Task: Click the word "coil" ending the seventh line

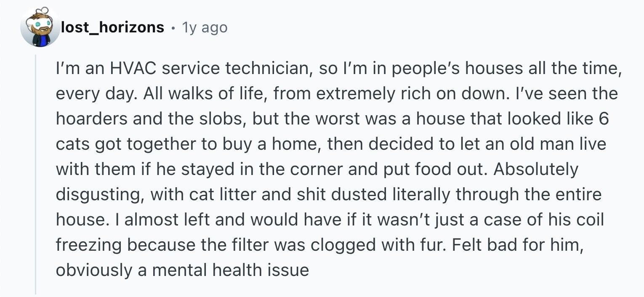Action: click(x=590, y=220)
